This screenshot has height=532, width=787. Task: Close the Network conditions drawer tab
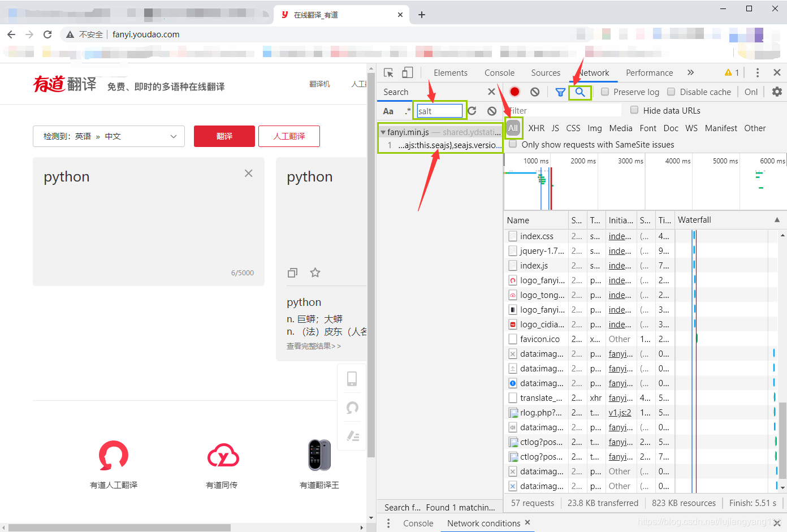tap(527, 522)
